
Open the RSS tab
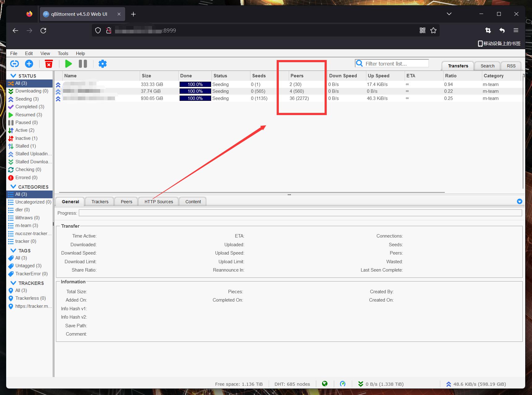pyautogui.click(x=511, y=66)
